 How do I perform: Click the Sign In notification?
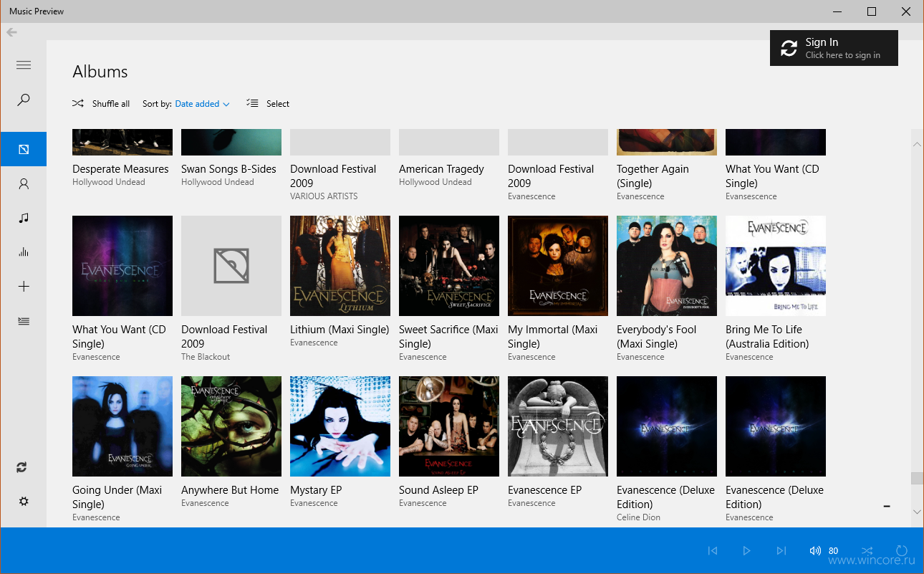pos(834,48)
